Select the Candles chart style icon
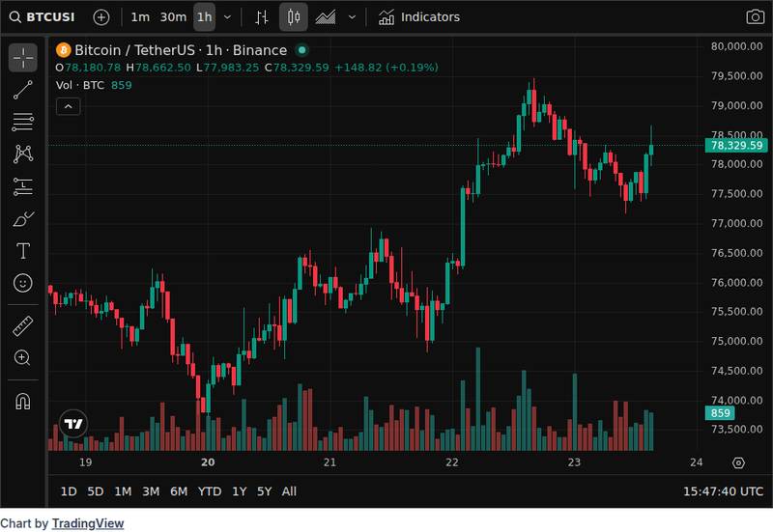 click(x=294, y=17)
